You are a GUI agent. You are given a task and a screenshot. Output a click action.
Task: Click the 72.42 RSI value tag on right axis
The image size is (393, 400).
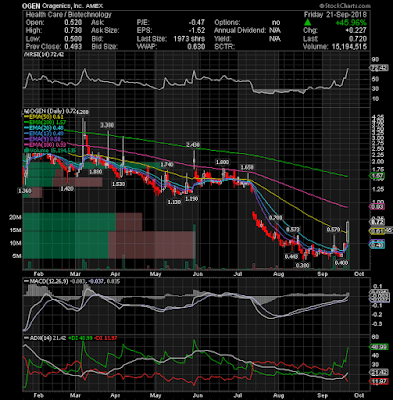click(378, 68)
